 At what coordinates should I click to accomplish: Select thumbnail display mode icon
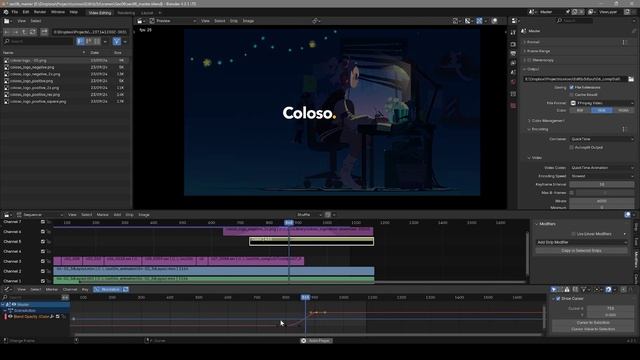tap(97, 41)
